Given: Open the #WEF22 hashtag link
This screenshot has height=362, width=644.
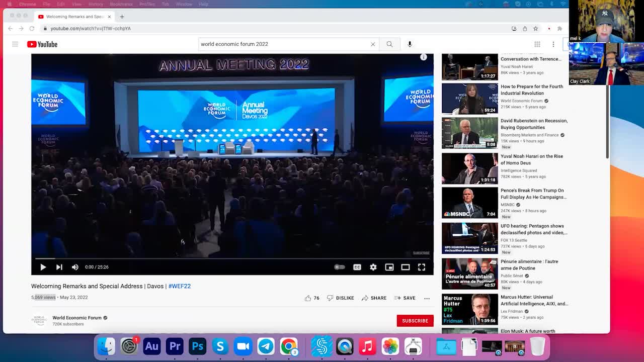Looking at the screenshot, I should pos(180,286).
